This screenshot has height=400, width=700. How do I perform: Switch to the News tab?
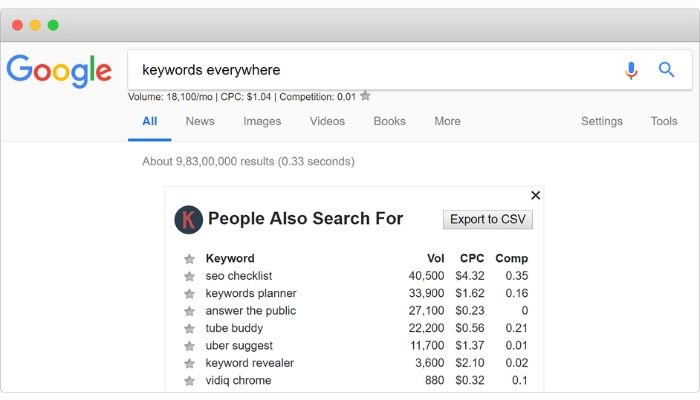(x=200, y=121)
